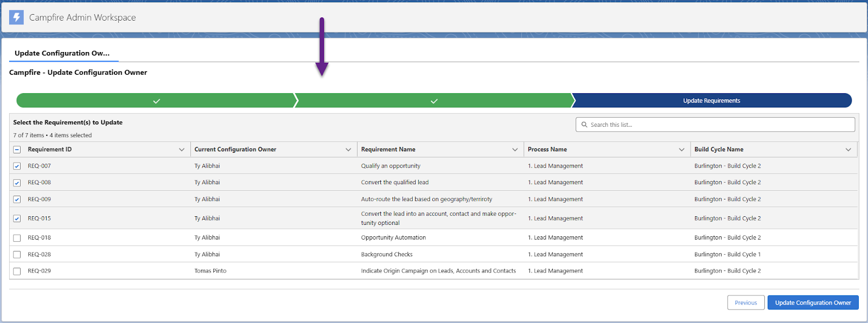868x323 pixels.
Task: Click the search magnifier icon in list search
Action: 584,125
